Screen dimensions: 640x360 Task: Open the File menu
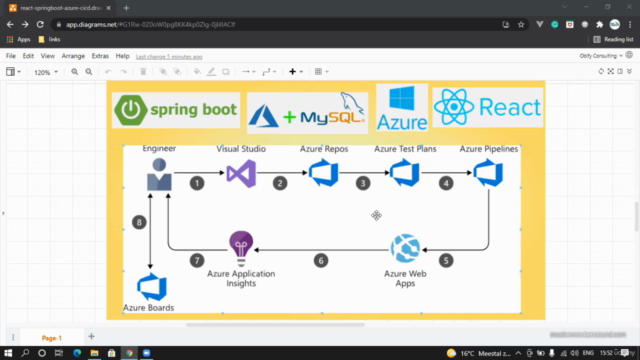[11, 56]
